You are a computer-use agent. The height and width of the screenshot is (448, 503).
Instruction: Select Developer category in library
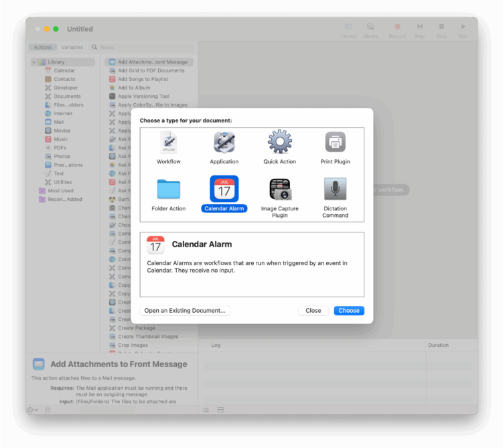click(x=66, y=88)
